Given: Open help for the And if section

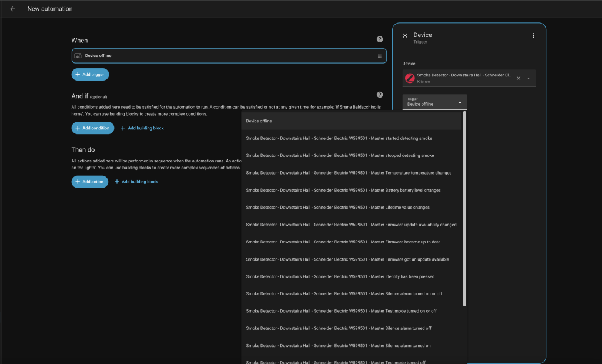Looking at the screenshot, I should click(x=380, y=95).
